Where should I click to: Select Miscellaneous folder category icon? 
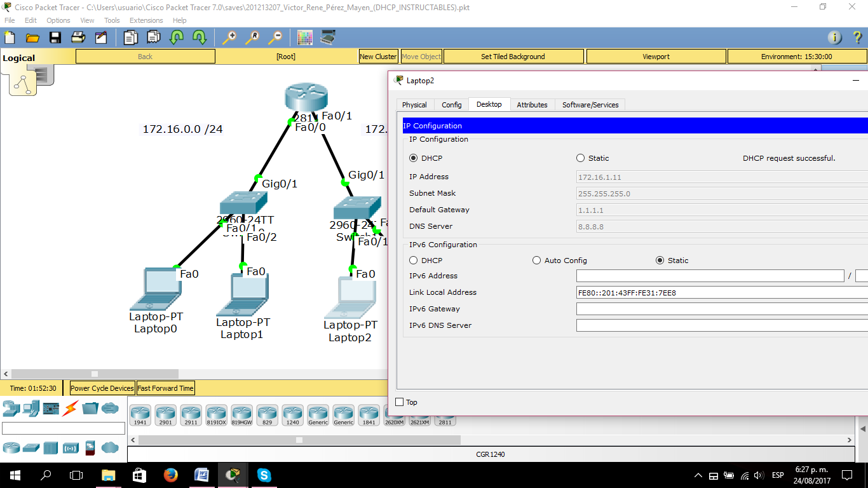point(90,408)
